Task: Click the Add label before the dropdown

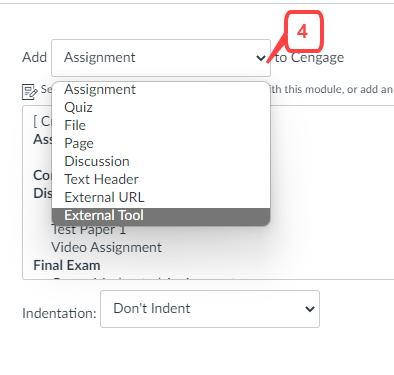Action: (x=34, y=57)
